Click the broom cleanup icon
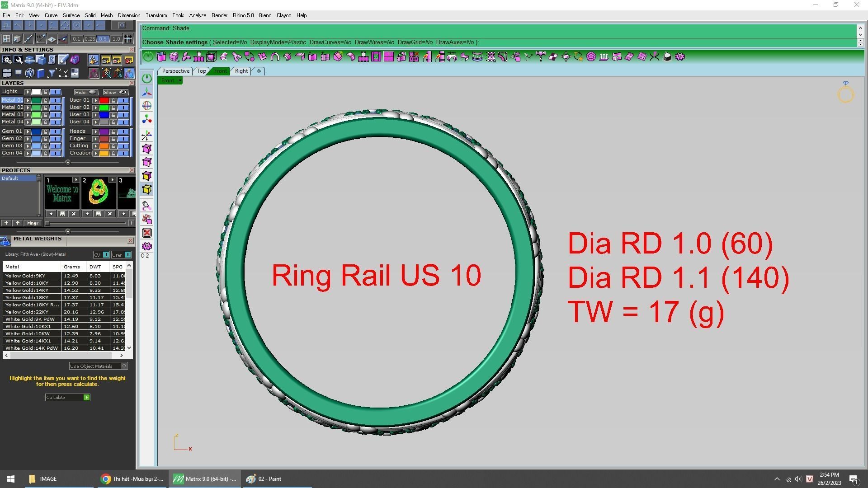The width and height of the screenshot is (868, 488). pos(93,60)
